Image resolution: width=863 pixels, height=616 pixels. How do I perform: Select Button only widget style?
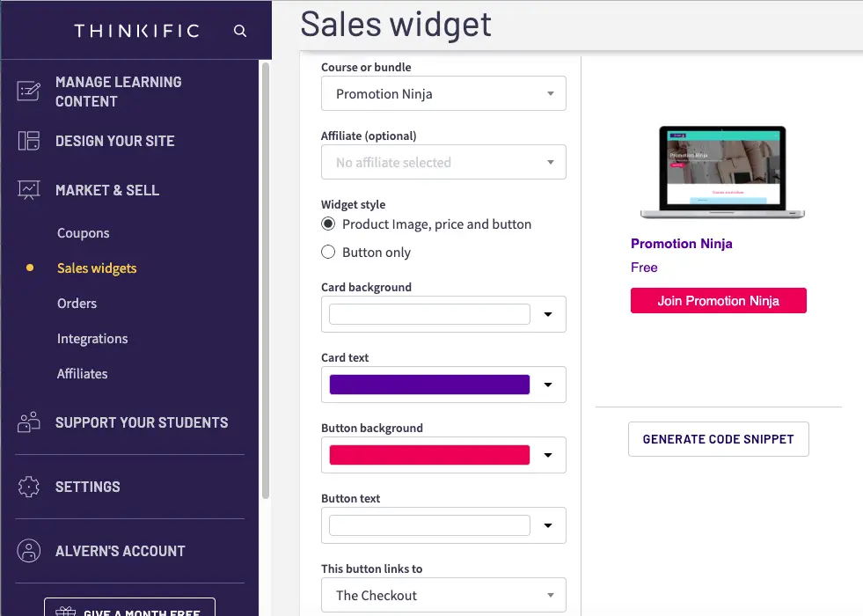point(328,253)
